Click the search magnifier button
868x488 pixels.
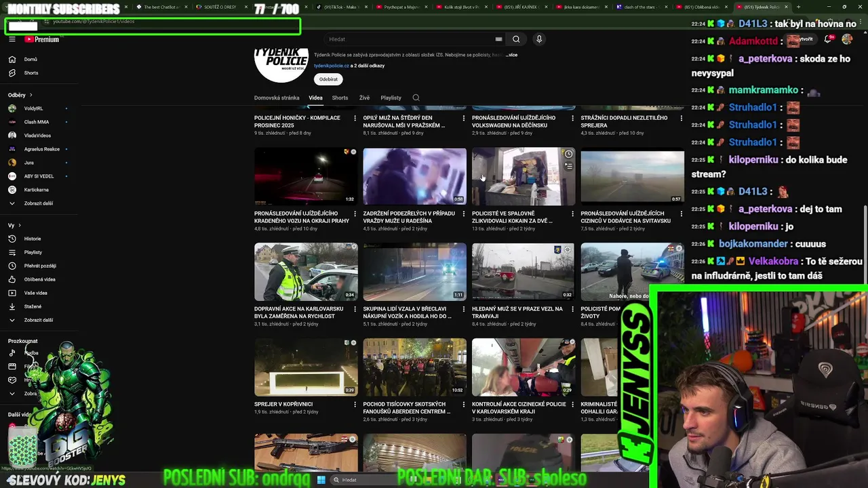516,39
